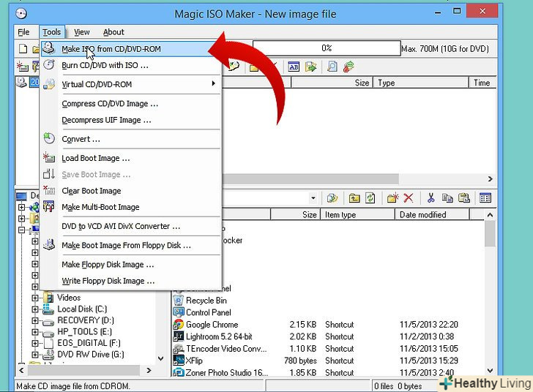Select Local Disk (C:) in tree
This screenshot has height=392, width=533.
82,309
